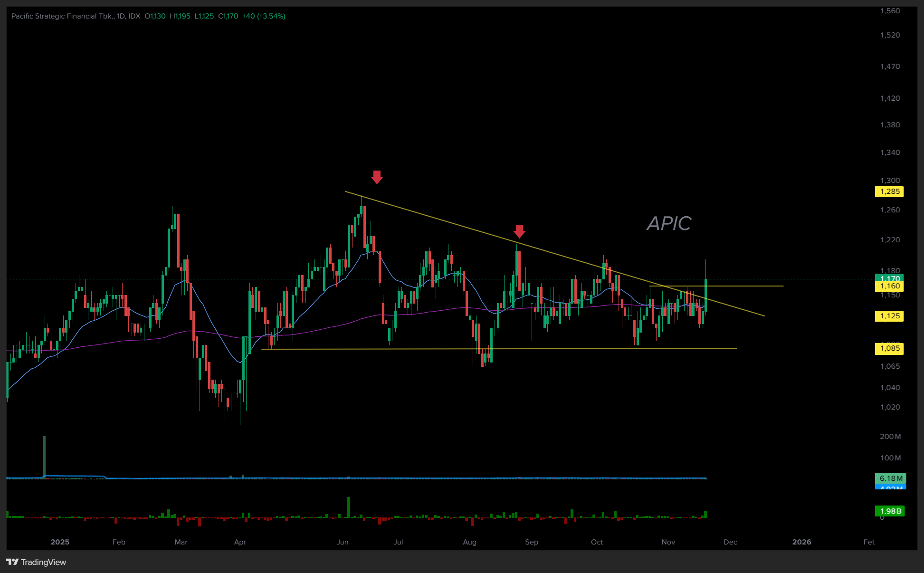The height and width of the screenshot is (573, 924).
Task: Click the Dec label on time axis
Action: [x=730, y=542]
